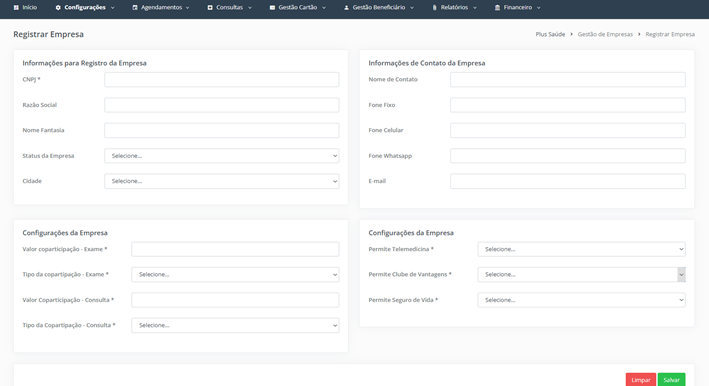Click the Consultas plus icon

(210, 8)
